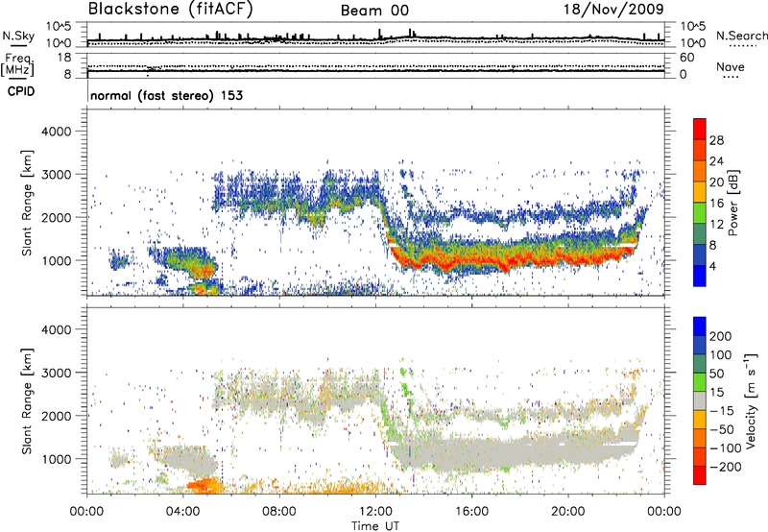Click the plot title "Blackstone (fitACF)"

[171, 9]
